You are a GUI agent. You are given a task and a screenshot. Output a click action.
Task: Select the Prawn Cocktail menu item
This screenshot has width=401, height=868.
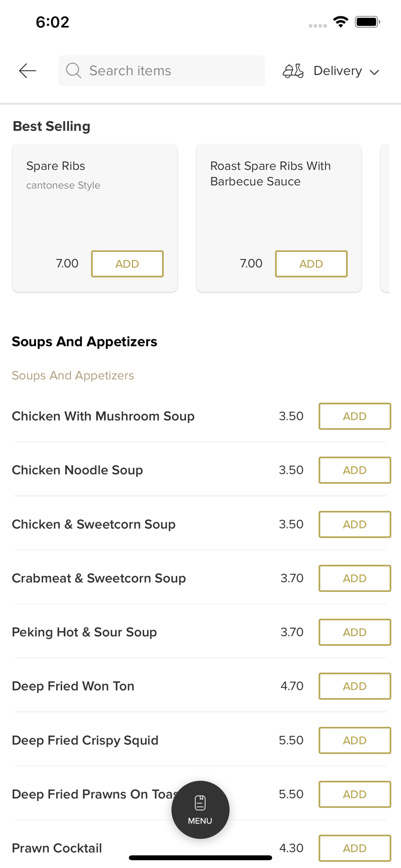[57, 848]
